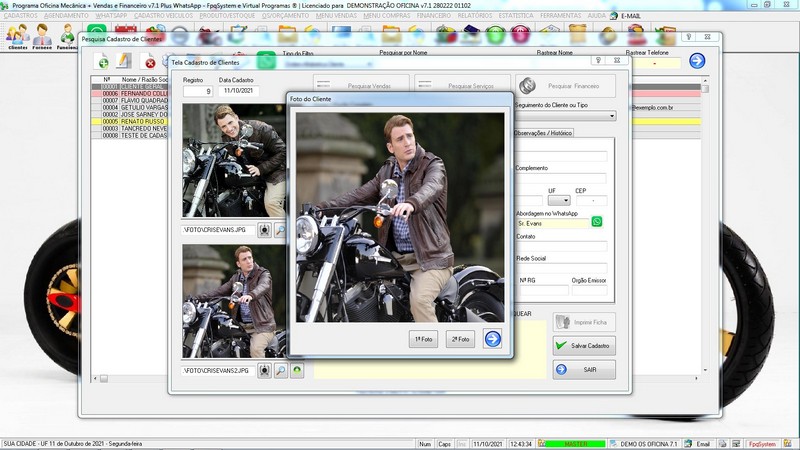
Task: Click the Fornece toolbar icon
Action: tap(42, 36)
